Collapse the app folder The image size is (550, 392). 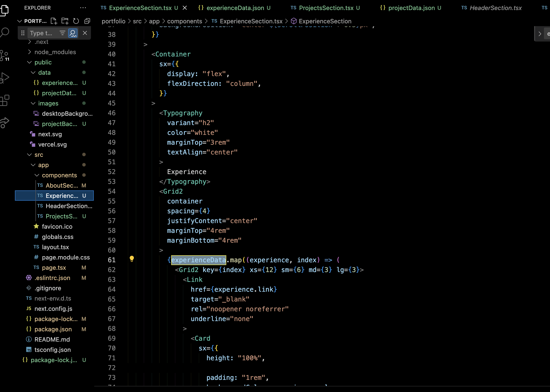pyautogui.click(x=33, y=165)
